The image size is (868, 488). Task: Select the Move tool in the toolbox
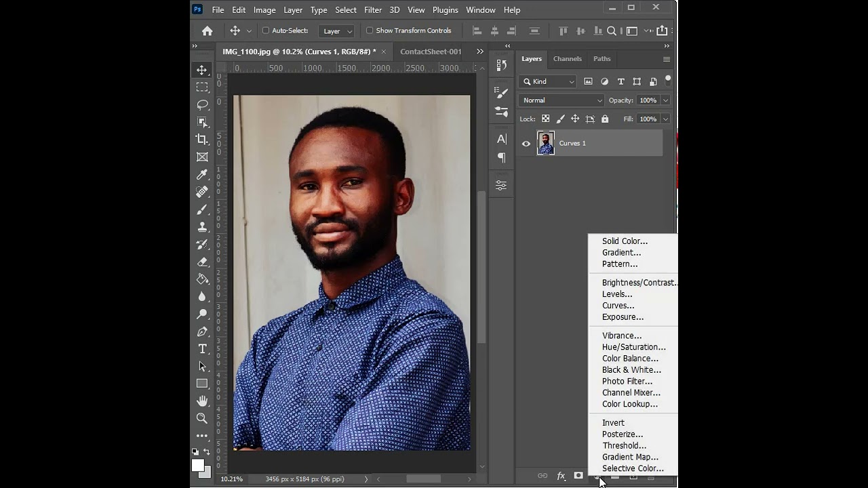202,70
